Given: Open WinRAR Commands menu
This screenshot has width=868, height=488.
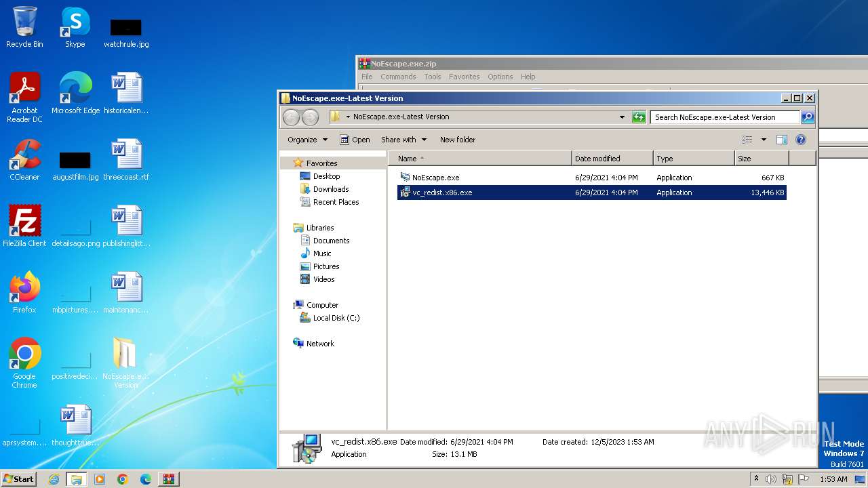Looking at the screenshot, I should [x=398, y=77].
